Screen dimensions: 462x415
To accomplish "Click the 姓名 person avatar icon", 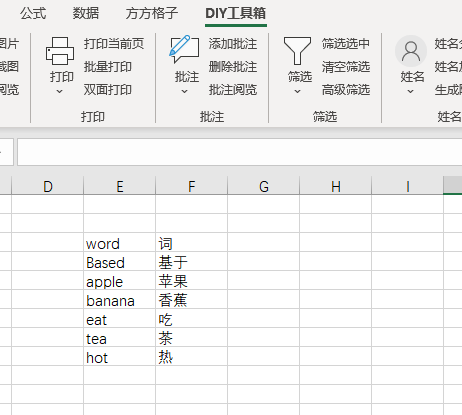I will pos(411,51).
